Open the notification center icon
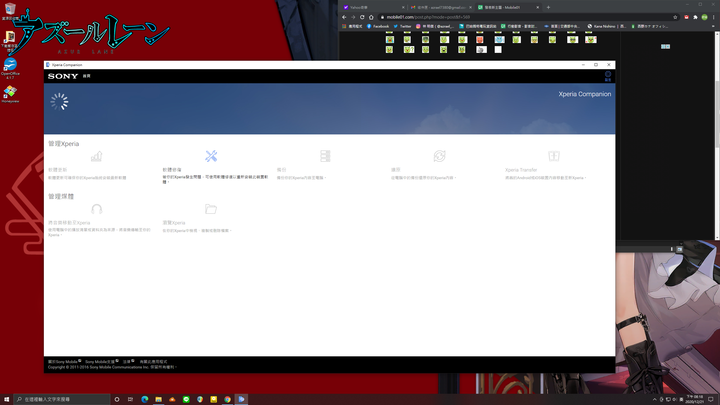Image resolution: width=720 pixels, height=405 pixels. coord(711,399)
